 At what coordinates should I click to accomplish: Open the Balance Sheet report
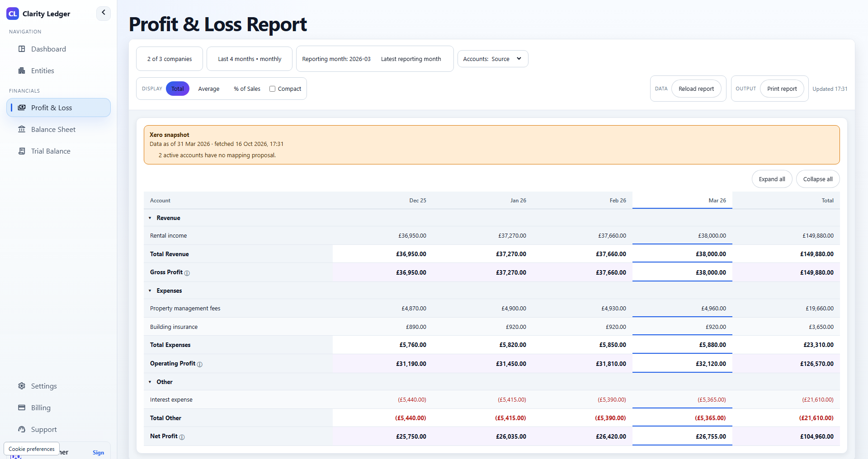coord(58,129)
